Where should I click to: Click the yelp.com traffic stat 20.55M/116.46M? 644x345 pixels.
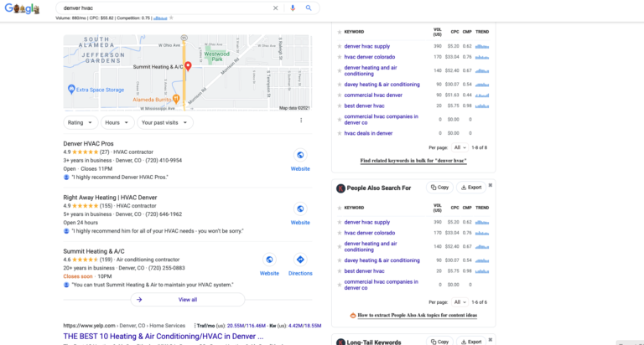(x=247, y=326)
